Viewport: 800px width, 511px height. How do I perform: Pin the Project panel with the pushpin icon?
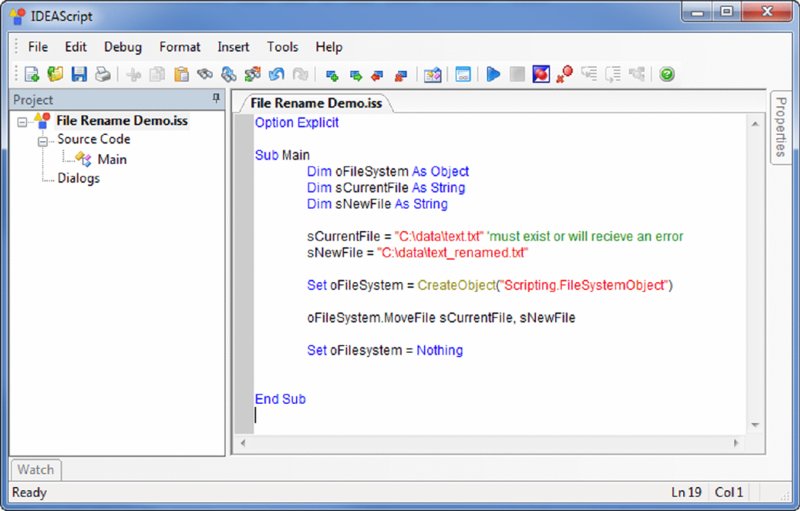point(216,98)
